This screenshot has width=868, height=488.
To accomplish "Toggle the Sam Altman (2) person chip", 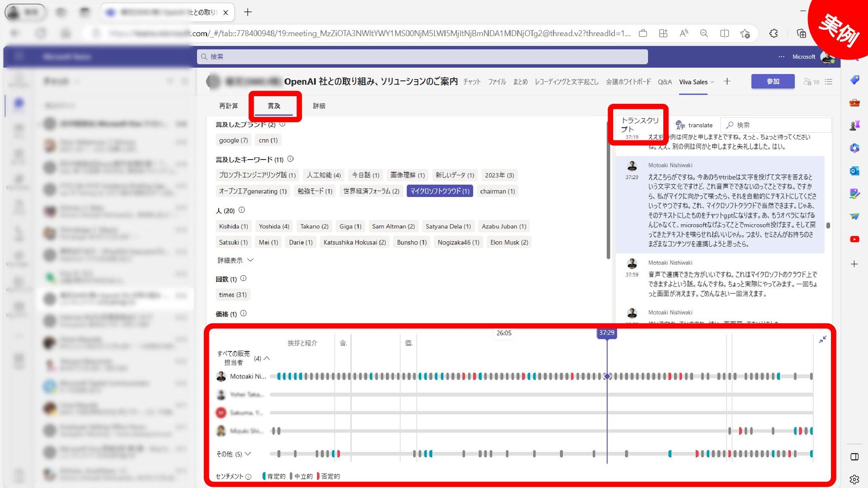I will click(393, 226).
